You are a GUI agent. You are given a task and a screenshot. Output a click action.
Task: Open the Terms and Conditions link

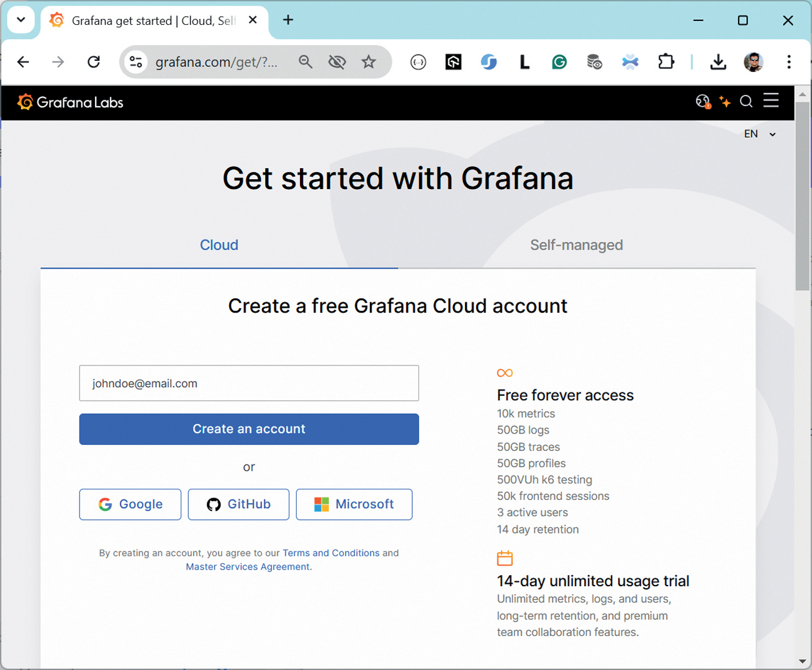coord(331,553)
